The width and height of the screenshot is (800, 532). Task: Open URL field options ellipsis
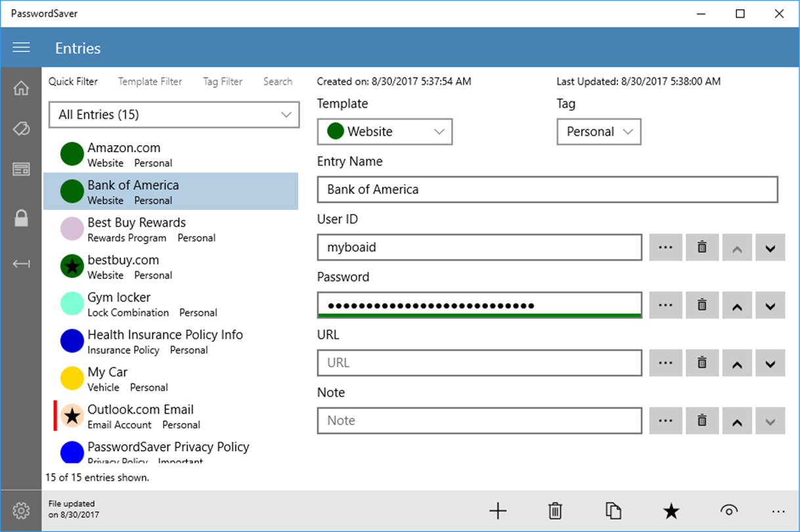pyautogui.click(x=666, y=363)
